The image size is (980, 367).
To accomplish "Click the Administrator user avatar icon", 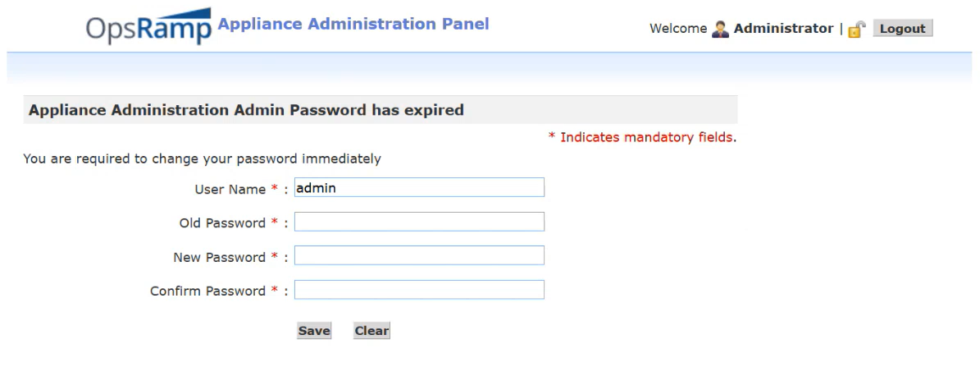I will click(x=720, y=29).
